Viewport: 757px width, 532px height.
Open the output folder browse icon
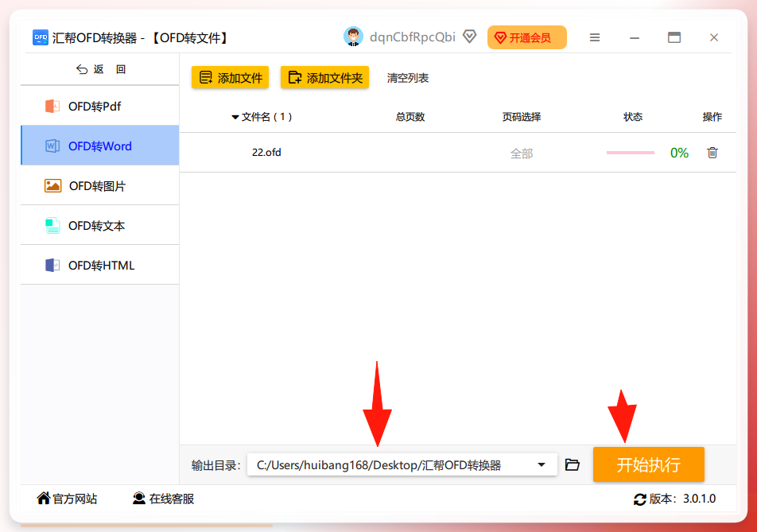(x=572, y=465)
